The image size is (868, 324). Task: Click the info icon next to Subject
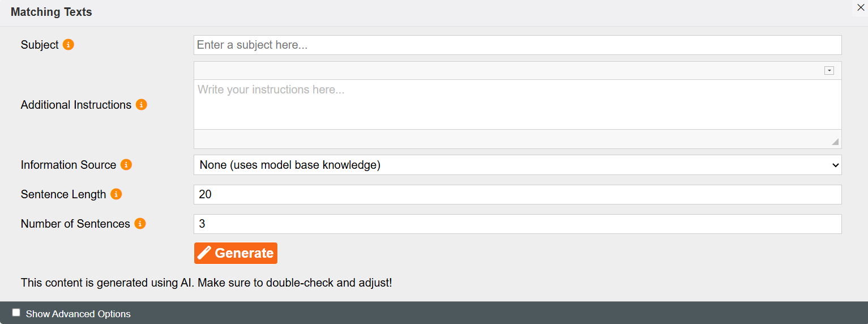coord(69,45)
